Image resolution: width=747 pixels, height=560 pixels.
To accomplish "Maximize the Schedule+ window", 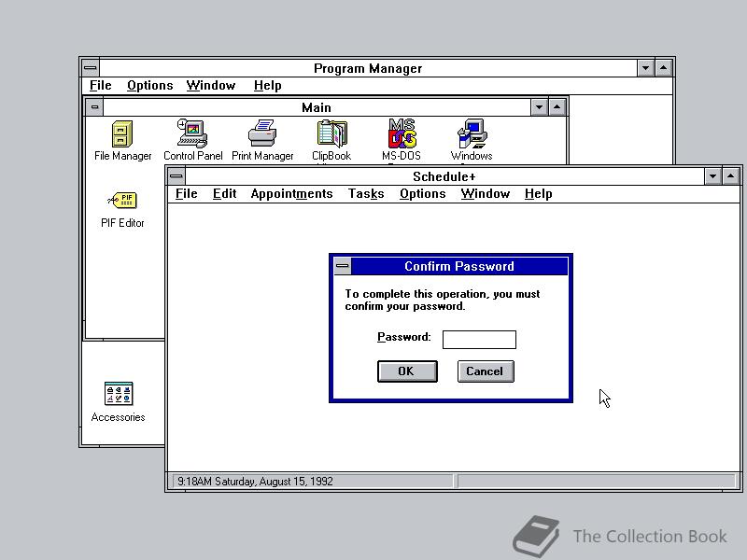I will coord(731,176).
